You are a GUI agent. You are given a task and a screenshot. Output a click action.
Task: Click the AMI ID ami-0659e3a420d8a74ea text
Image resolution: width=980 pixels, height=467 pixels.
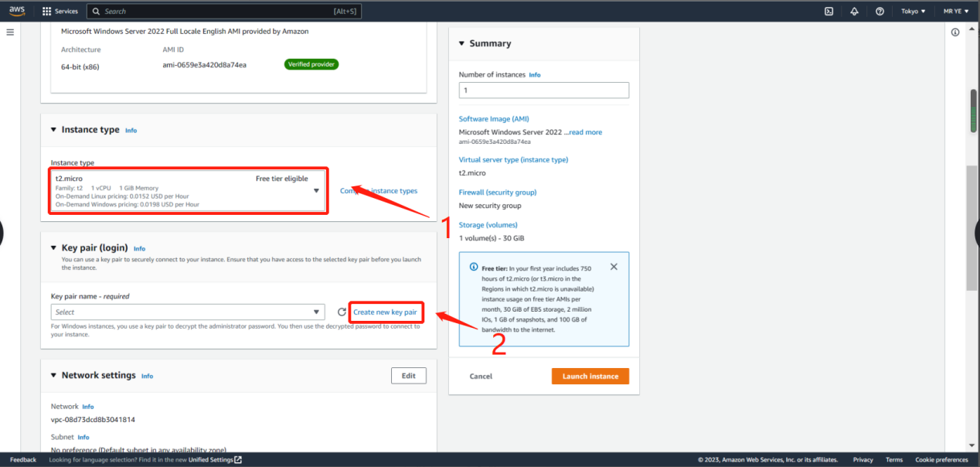[204, 65]
